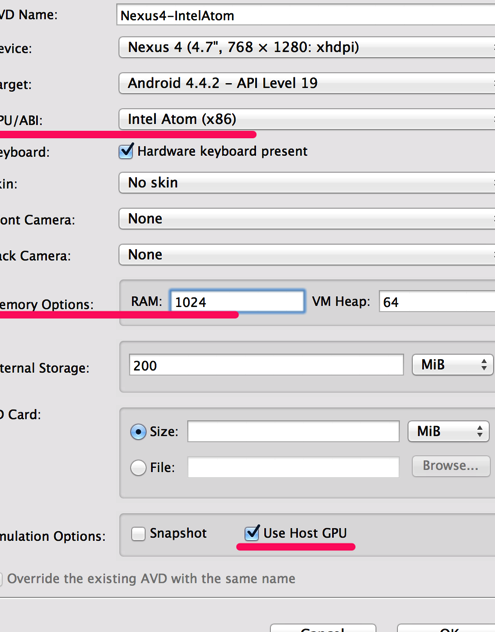Image resolution: width=495 pixels, height=632 pixels.
Task: Toggle Hardware keyboard present checkbox
Action: coord(126,151)
